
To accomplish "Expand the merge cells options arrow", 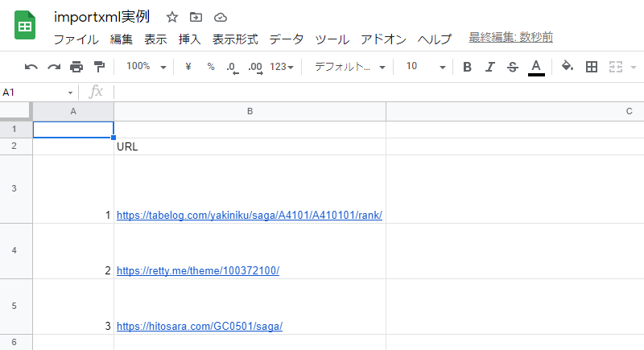I will [634, 68].
